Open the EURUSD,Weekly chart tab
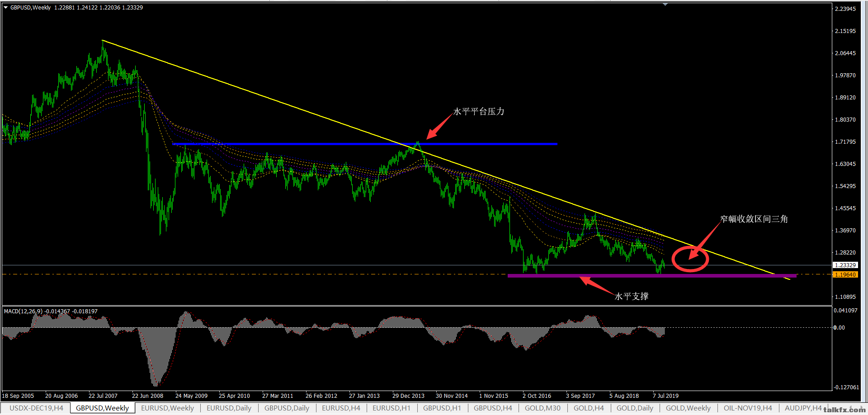868x415 pixels. pos(167,408)
